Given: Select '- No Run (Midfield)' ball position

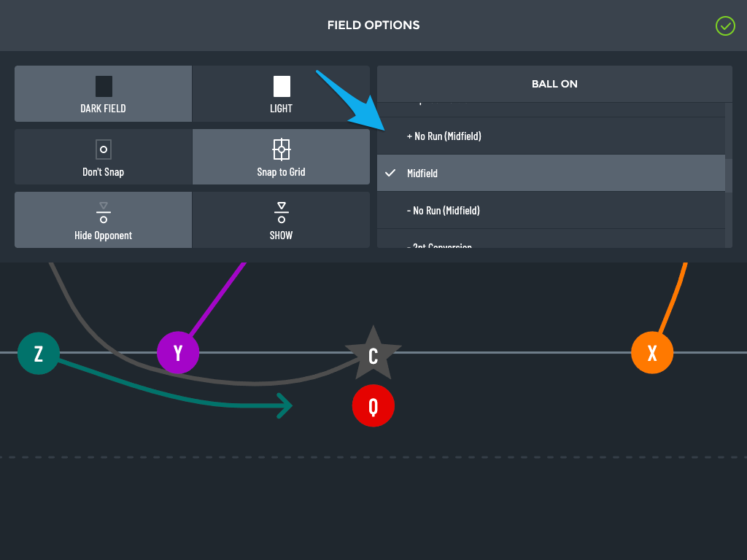Looking at the screenshot, I should (551, 211).
